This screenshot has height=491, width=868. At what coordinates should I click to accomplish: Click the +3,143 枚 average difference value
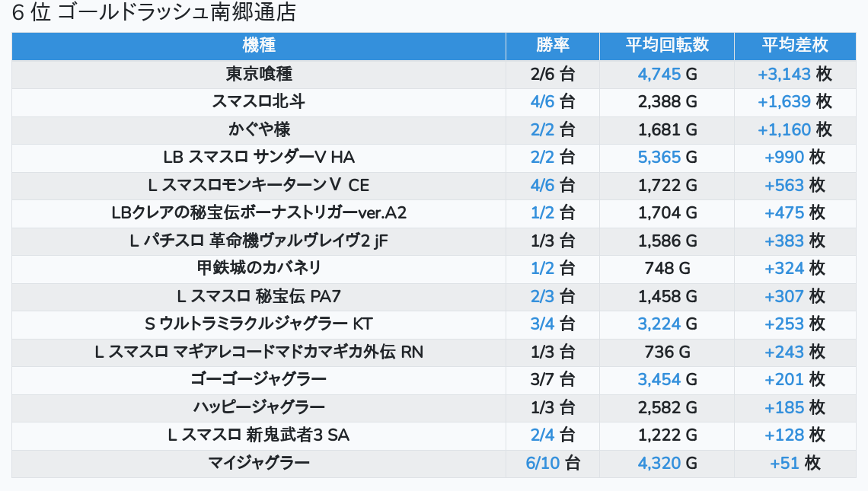pyautogui.click(x=794, y=74)
